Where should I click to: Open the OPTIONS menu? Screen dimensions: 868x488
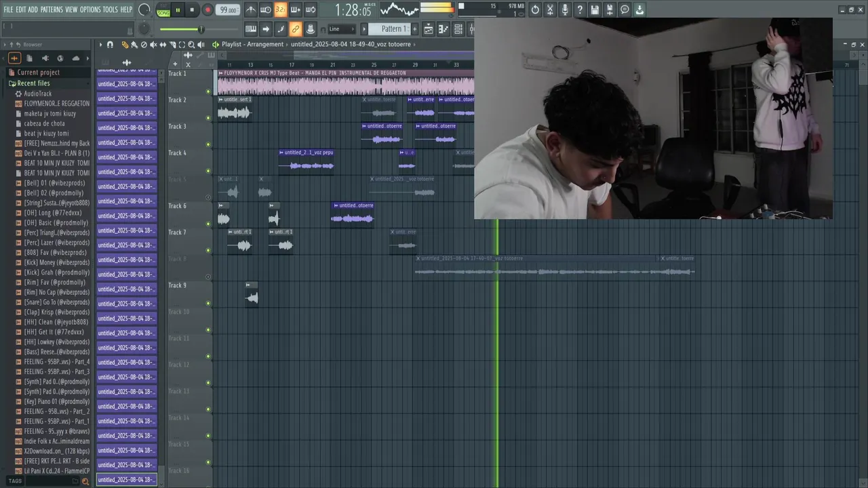[90, 9]
